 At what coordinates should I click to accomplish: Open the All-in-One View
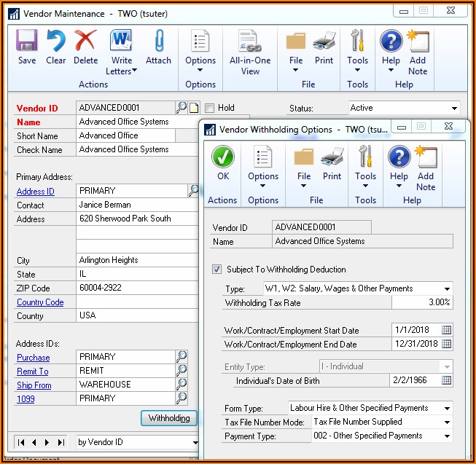(249, 51)
